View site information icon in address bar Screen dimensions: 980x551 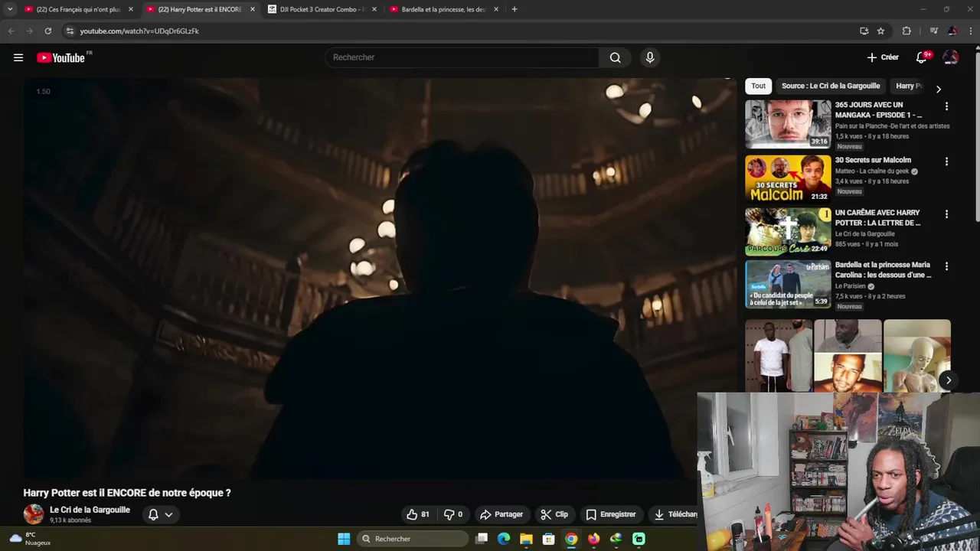[70, 31]
